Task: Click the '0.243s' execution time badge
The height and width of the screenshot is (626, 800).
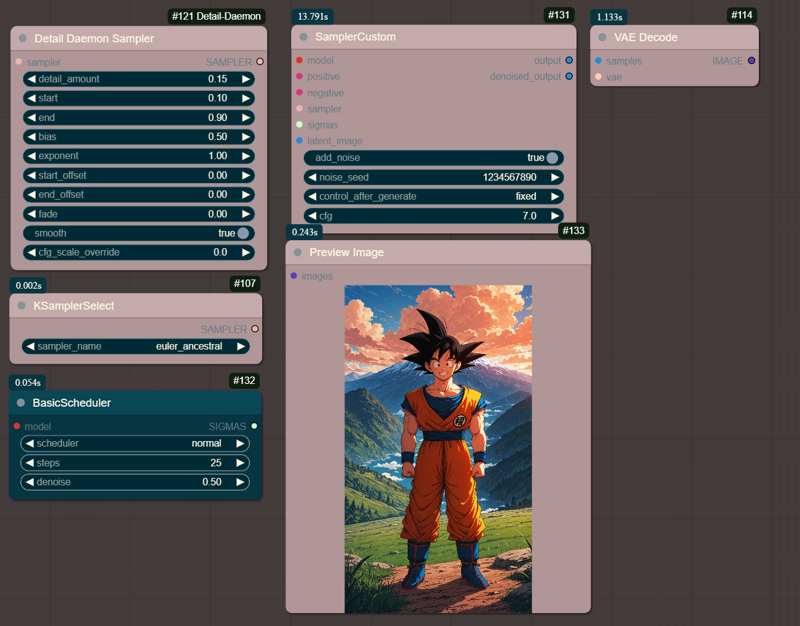Action: coord(305,232)
